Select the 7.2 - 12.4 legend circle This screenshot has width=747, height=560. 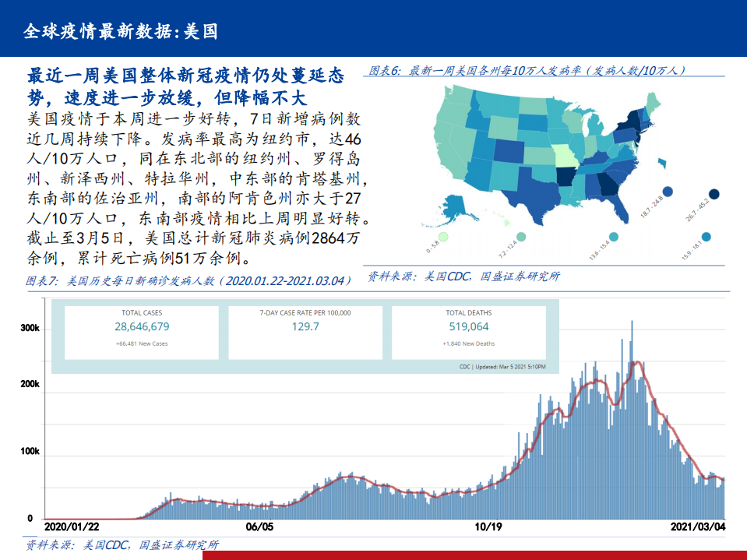tap(520, 237)
